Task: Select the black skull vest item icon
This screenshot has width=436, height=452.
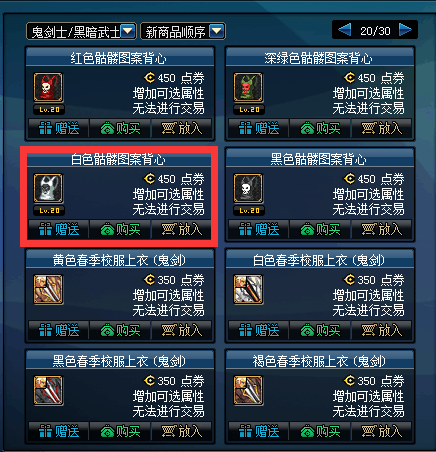Action: click(248, 188)
